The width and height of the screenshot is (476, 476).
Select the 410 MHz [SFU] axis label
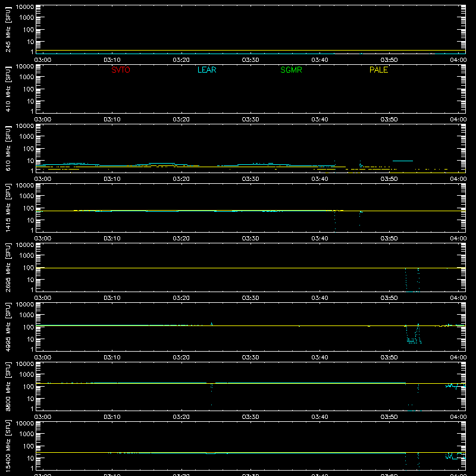pos(8,89)
